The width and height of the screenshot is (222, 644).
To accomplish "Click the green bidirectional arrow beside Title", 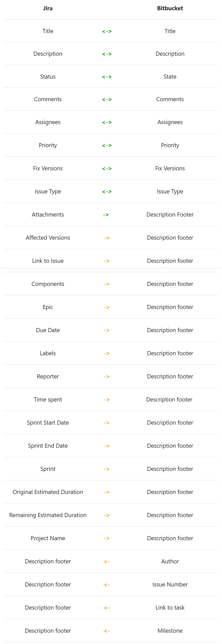I will 107,31.
